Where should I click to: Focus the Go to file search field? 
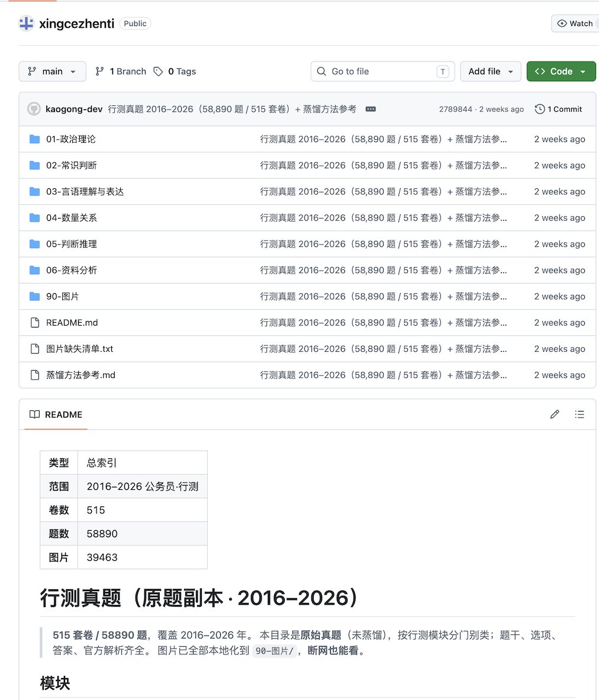(x=382, y=72)
